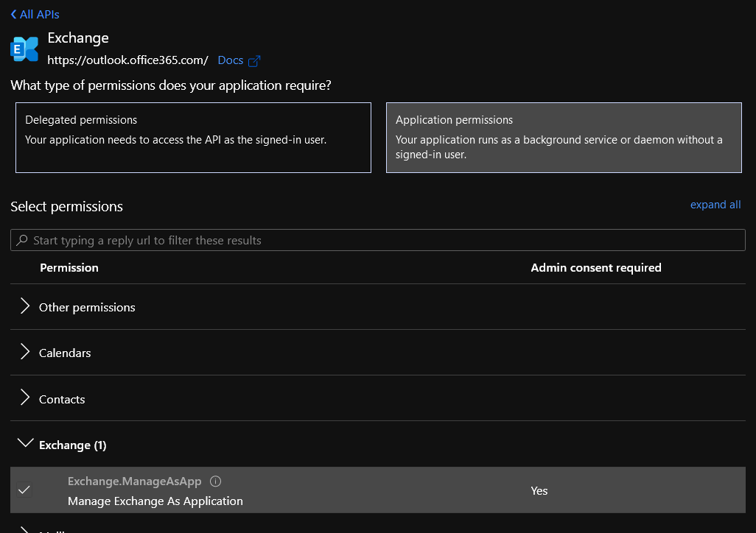Image resolution: width=756 pixels, height=533 pixels.
Task: Click the Exchange logo icon
Action: pyautogui.click(x=24, y=49)
